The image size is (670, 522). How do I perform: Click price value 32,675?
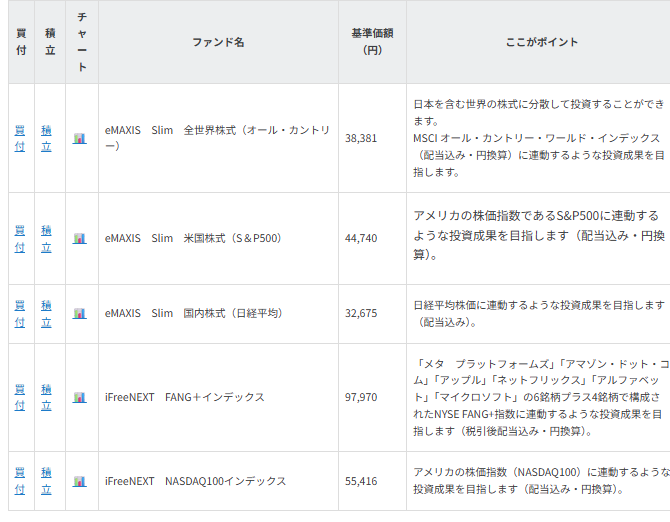pos(361,314)
